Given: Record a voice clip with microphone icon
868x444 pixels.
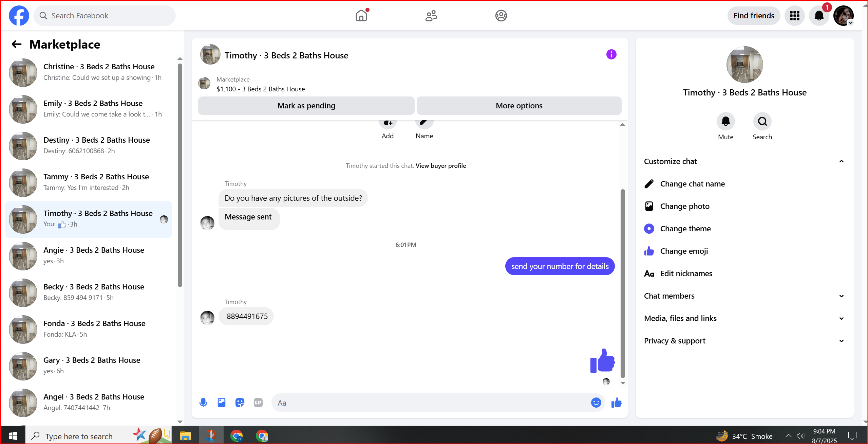Looking at the screenshot, I should 203,403.
